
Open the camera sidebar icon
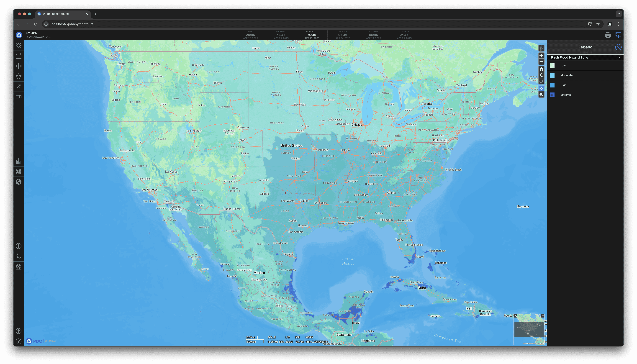18,97
